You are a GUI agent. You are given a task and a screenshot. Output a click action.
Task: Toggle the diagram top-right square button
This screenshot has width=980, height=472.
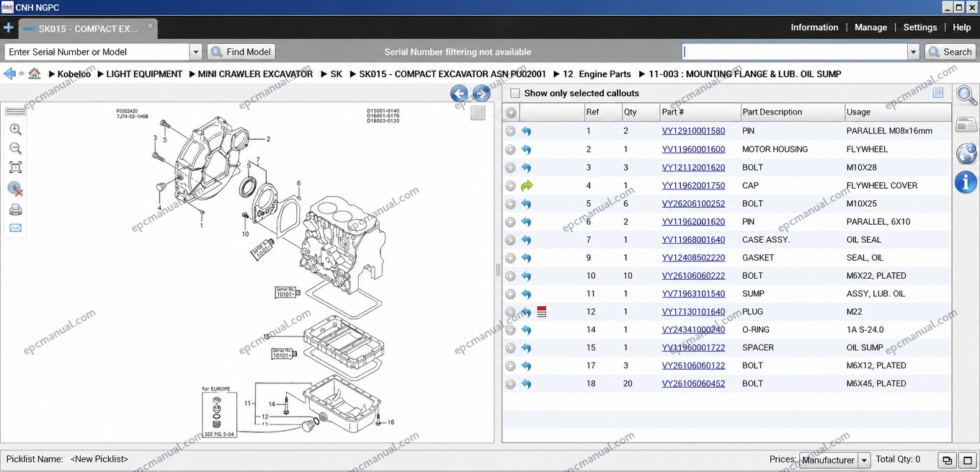tap(478, 113)
